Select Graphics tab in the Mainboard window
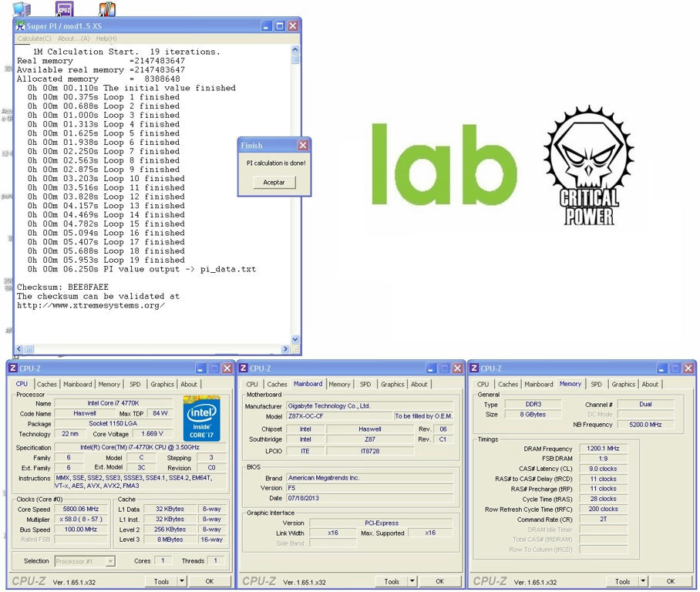700x592 pixels. (393, 384)
